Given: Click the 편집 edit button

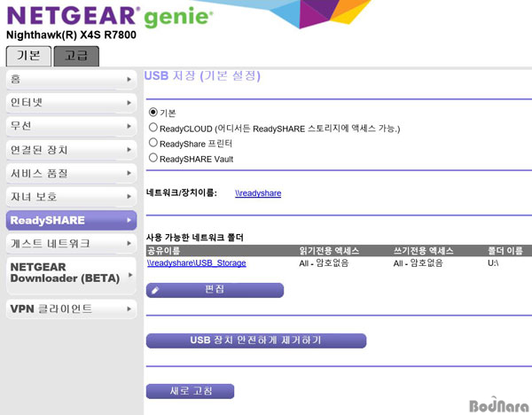Looking at the screenshot, I should [215, 290].
